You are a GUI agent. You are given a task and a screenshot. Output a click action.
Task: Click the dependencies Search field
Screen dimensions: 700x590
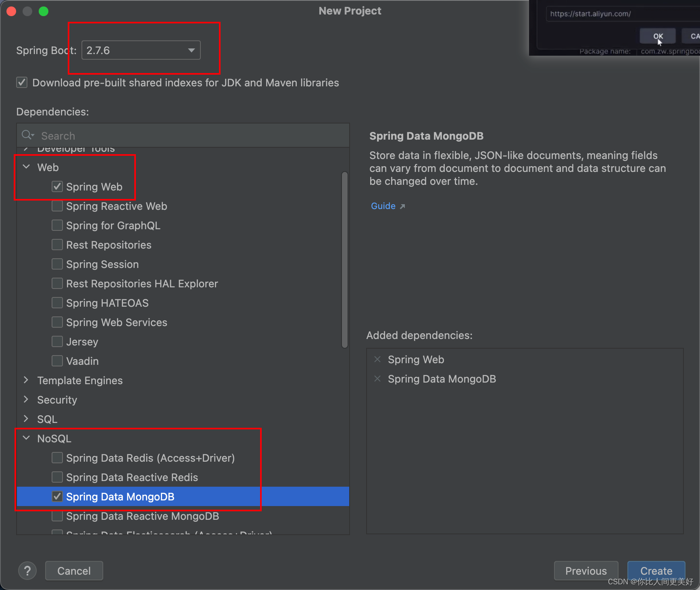(x=183, y=136)
